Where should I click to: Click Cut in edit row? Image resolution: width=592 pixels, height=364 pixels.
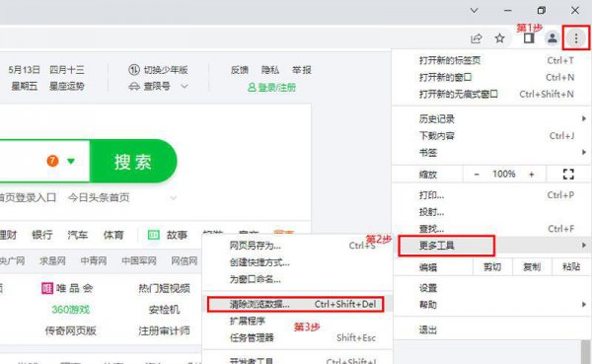tap(492, 267)
